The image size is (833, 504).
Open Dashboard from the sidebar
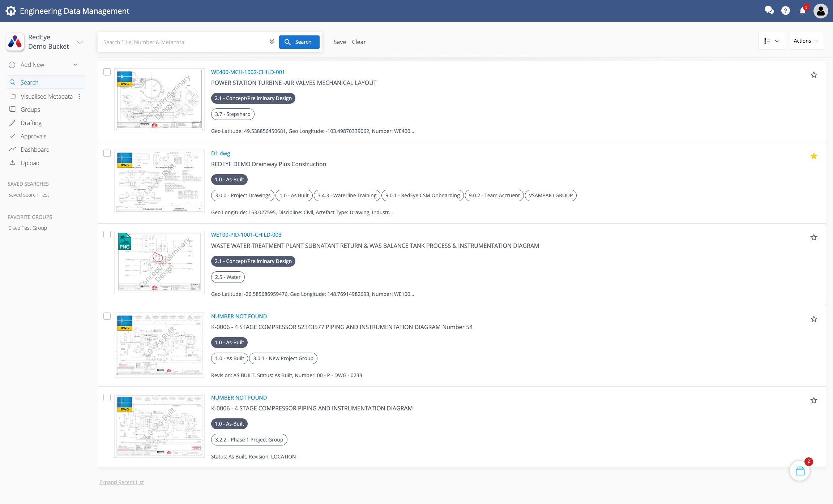(35, 150)
